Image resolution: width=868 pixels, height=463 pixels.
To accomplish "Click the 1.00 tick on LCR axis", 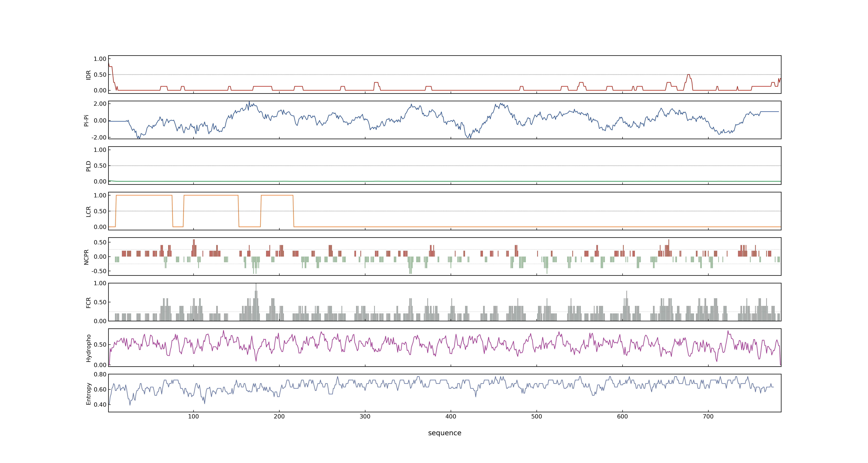I will [100, 195].
